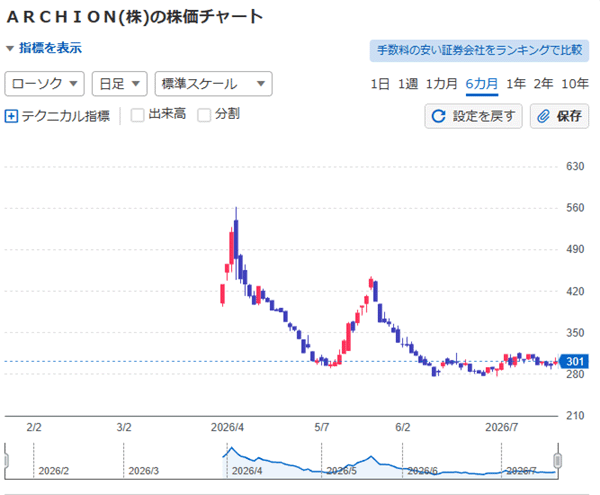Open the 日足 interval dropdown
Image resolution: width=600 pixels, height=495 pixels.
pyautogui.click(x=119, y=84)
